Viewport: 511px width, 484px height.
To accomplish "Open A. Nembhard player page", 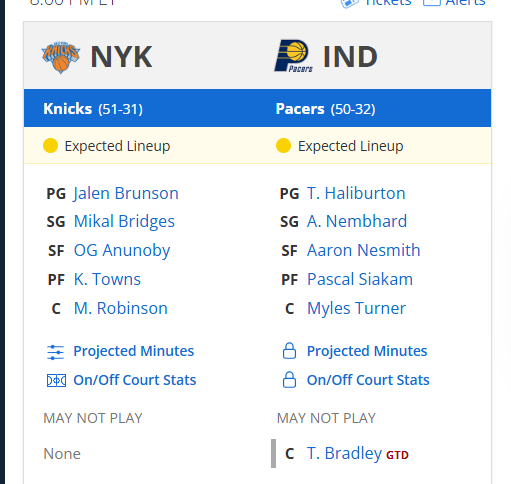I will click(357, 221).
